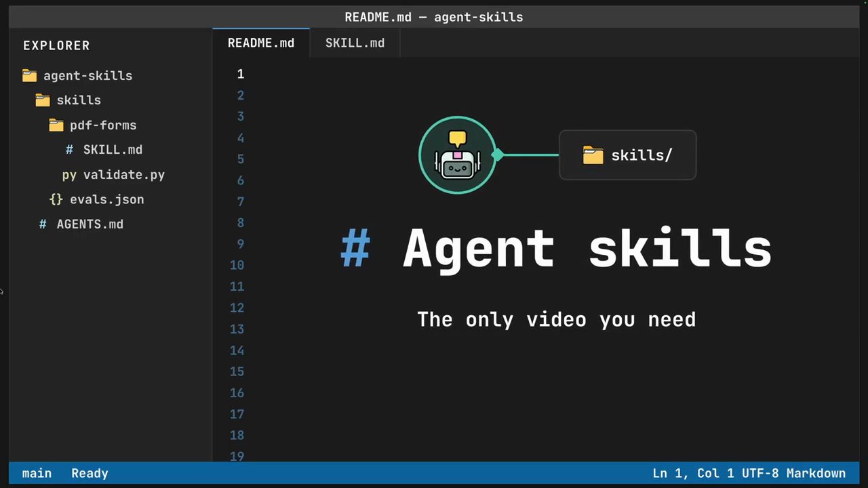Click the robot avatar icon in editor
The height and width of the screenshot is (488, 868).
point(458,155)
